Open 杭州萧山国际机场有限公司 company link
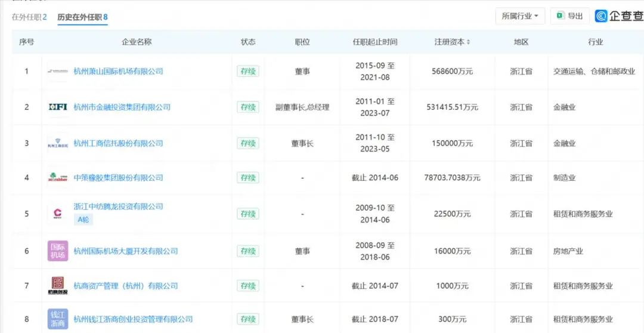This screenshot has width=644, height=333. 118,72
